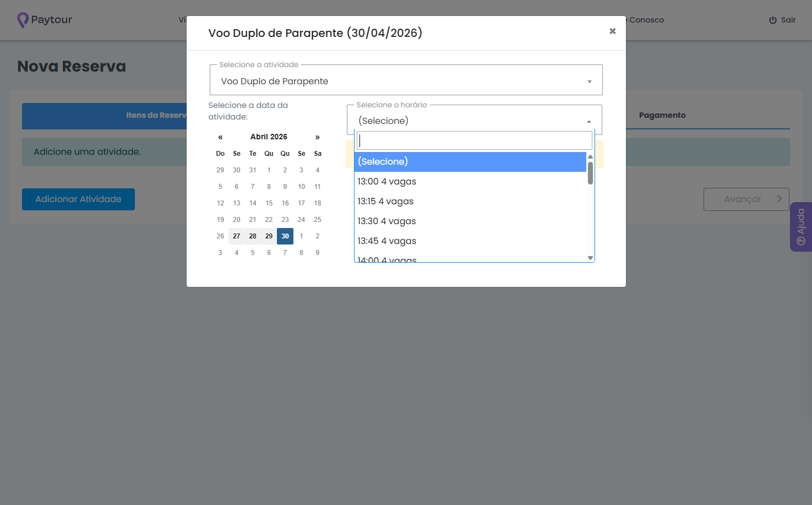Click the Adicionar Atividade button

(78, 199)
